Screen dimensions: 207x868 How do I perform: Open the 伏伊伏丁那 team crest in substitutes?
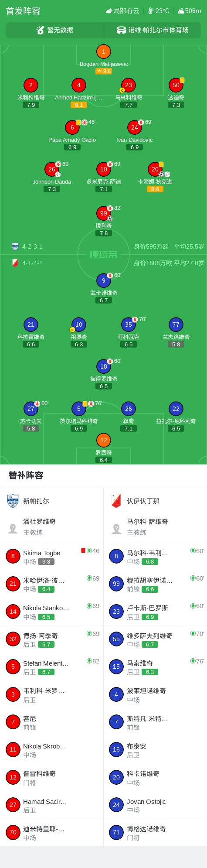(116, 501)
